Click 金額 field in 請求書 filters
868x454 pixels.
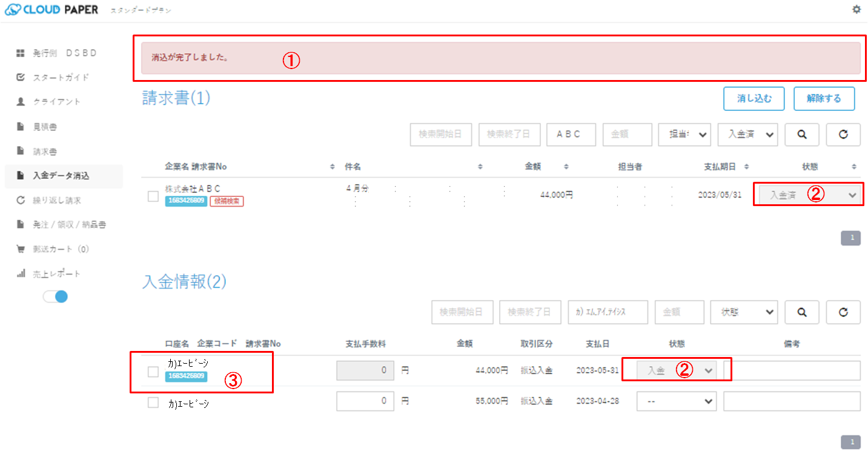click(628, 135)
